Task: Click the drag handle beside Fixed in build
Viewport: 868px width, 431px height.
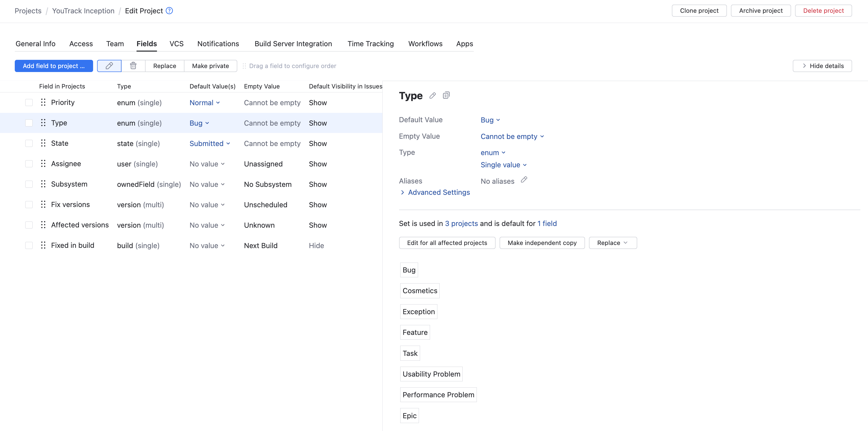Action: pyautogui.click(x=43, y=245)
